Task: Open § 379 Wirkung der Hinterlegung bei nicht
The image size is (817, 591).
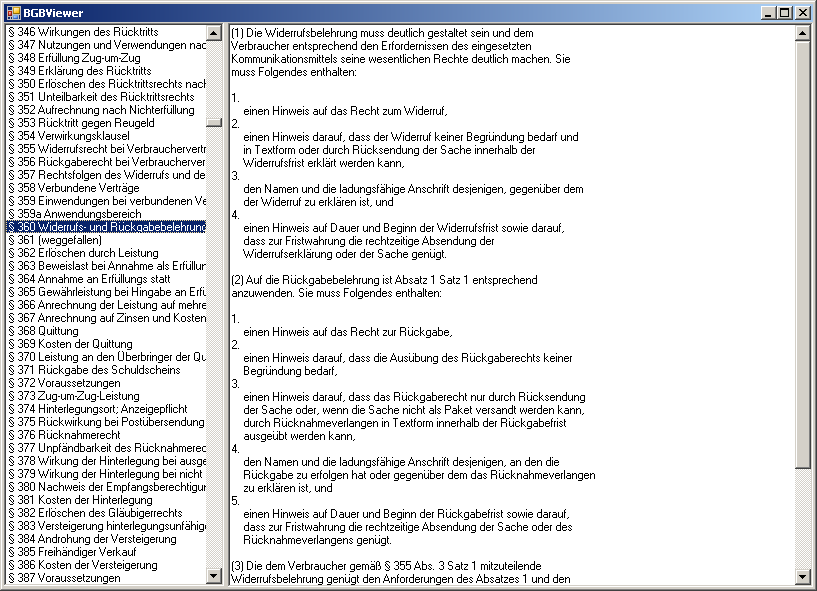Action: tap(106, 475)
